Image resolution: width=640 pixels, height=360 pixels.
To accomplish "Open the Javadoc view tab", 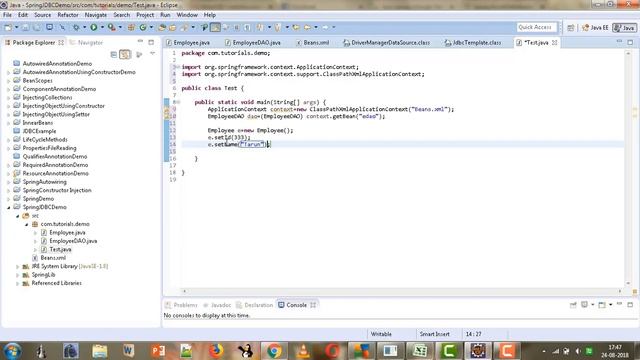I will click(217, 305).
